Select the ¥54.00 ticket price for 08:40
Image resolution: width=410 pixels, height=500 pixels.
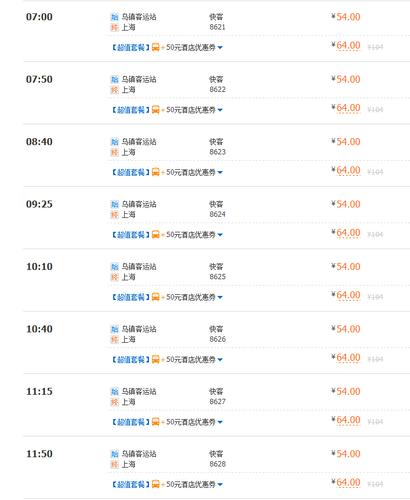346,142
